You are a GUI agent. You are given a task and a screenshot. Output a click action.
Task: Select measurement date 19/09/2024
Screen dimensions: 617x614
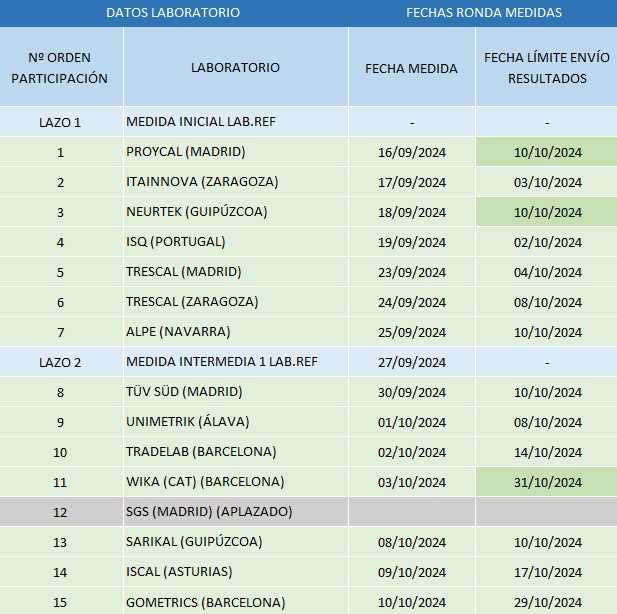[412, 242]
